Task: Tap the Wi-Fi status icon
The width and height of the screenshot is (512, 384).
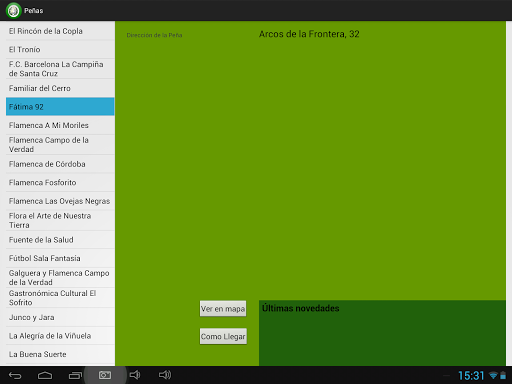Action: 493,376
